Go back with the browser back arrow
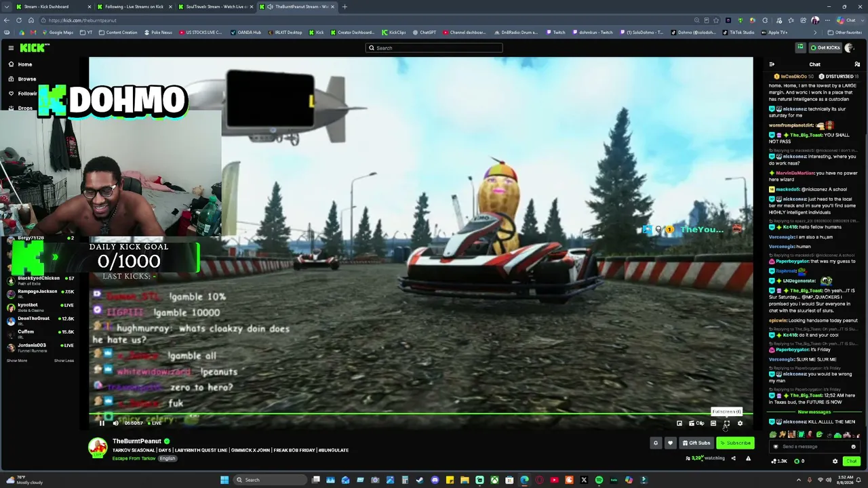The height and width of the screenshot is (488, 868). pos(8,20)
